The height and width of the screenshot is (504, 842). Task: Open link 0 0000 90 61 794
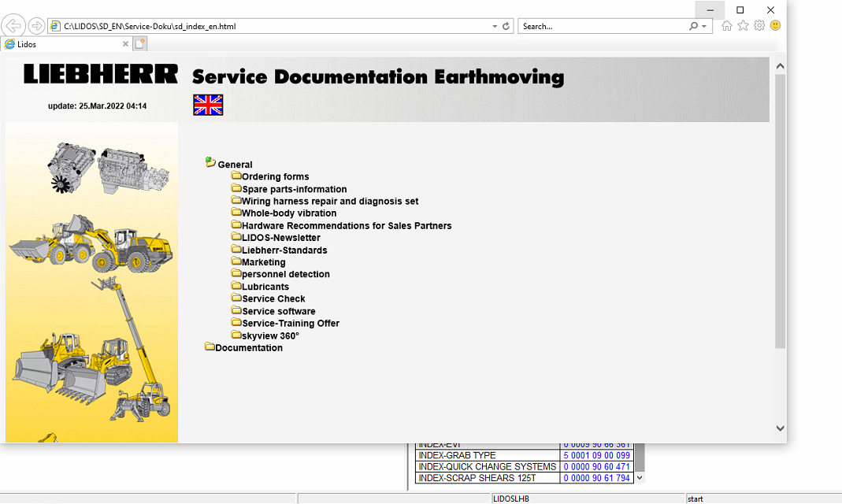pyautogui.click(x=596, y=478)
